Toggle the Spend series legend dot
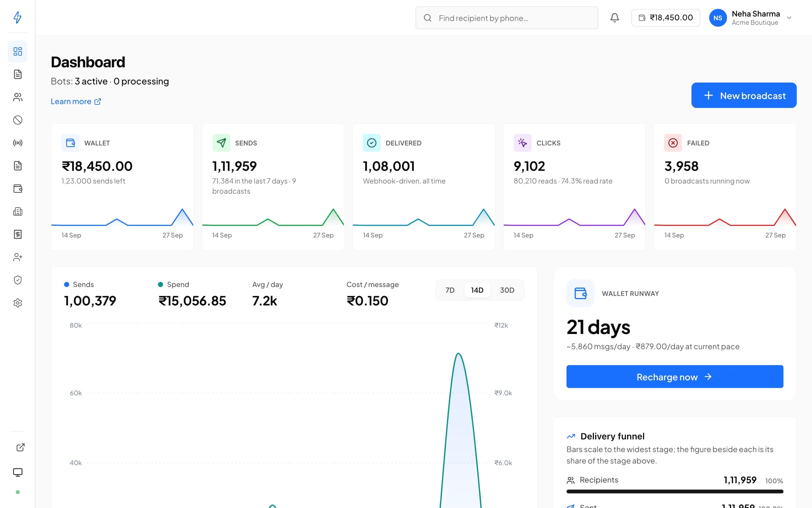The width and height of the screenshot is (812, 508). (160, 284)
